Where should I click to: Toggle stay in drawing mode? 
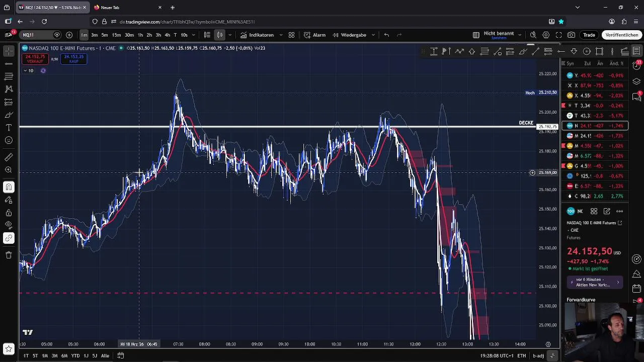click(x=9, y=200)
